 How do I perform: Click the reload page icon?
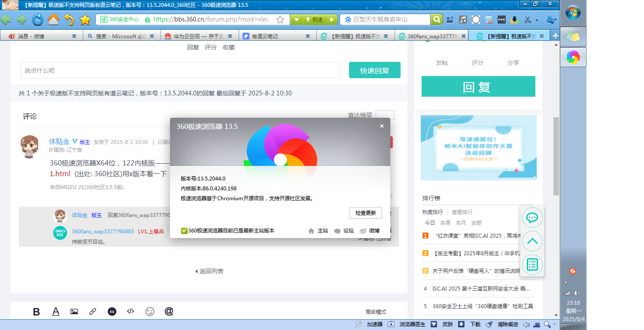tap(37, 19)
